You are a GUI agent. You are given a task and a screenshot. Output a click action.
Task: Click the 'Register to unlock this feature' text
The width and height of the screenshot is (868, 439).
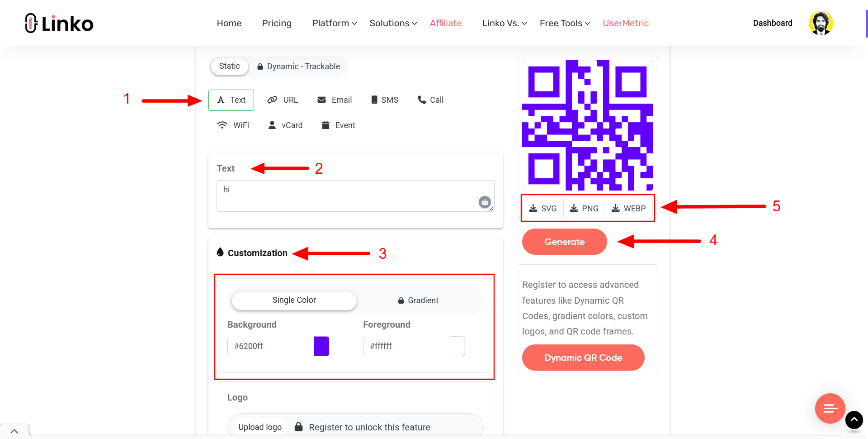point(369,427)
